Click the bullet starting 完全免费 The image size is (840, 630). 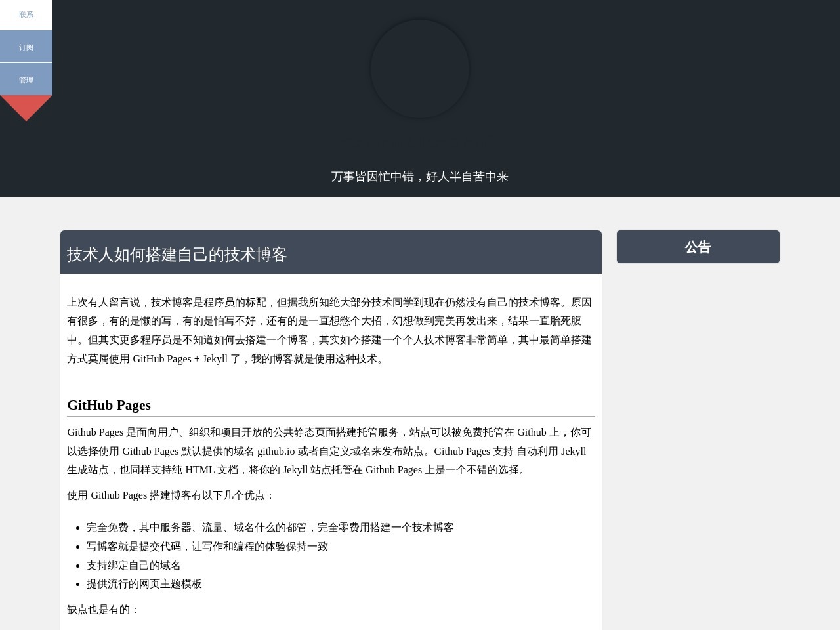270,528
